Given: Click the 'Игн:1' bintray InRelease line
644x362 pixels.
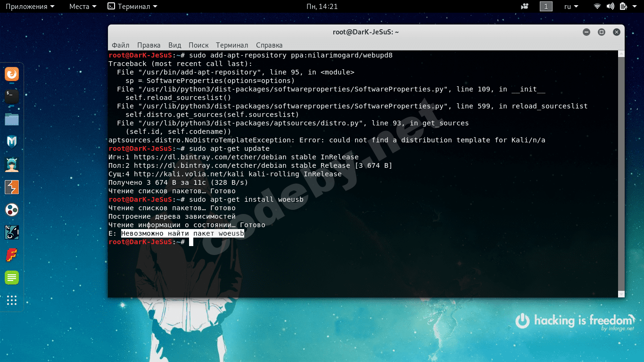Looking at the screenshot, I should (233, 157).
